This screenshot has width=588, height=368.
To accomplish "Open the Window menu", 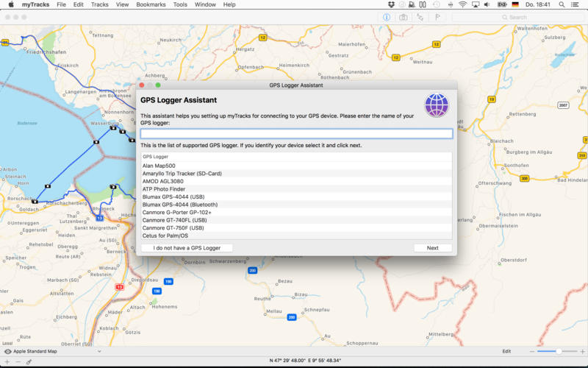I will pos(205,4).
